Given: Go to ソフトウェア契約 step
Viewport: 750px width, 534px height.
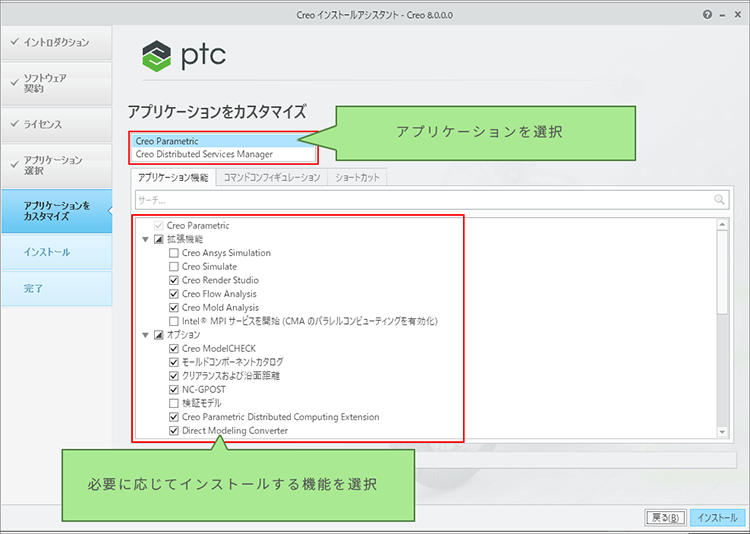Looking at the screenshot, I should (x=56, y=83).
